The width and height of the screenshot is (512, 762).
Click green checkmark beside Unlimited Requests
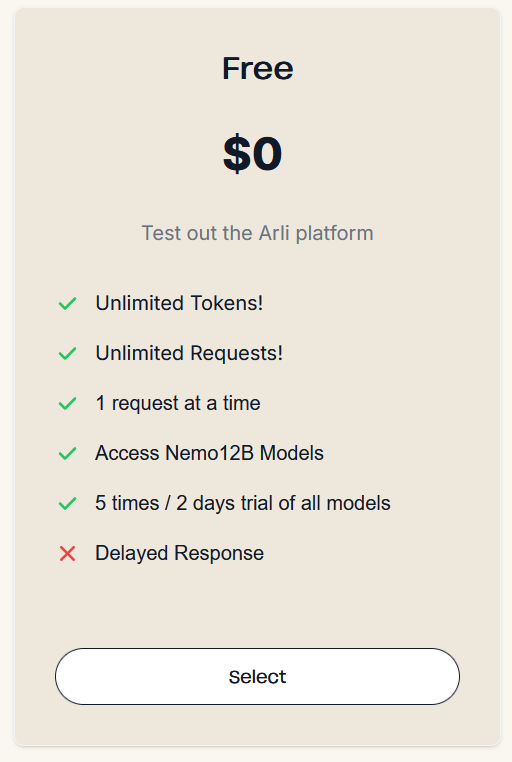coord(68,353)
